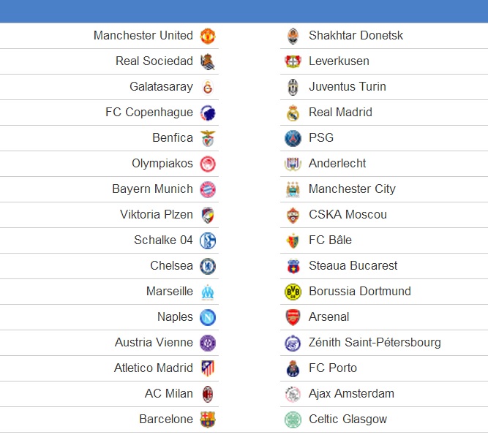
Task: Open the Ajax Amsterdam link
Action: pos(351,394)
